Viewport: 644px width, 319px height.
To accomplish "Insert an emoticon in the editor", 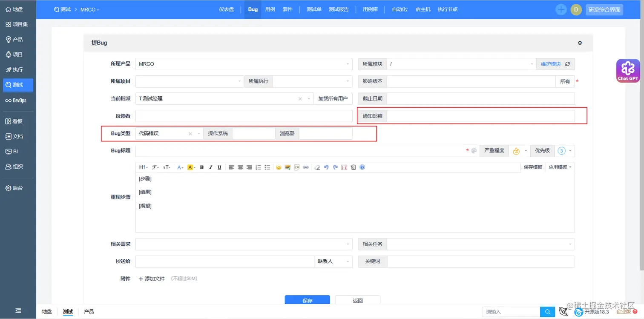I will 279,167.
